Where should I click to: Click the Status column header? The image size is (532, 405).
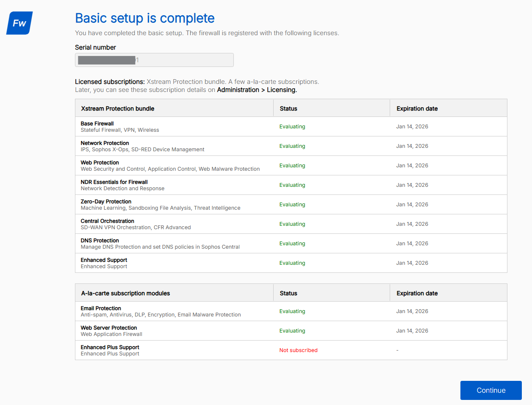tap(288, 108)
